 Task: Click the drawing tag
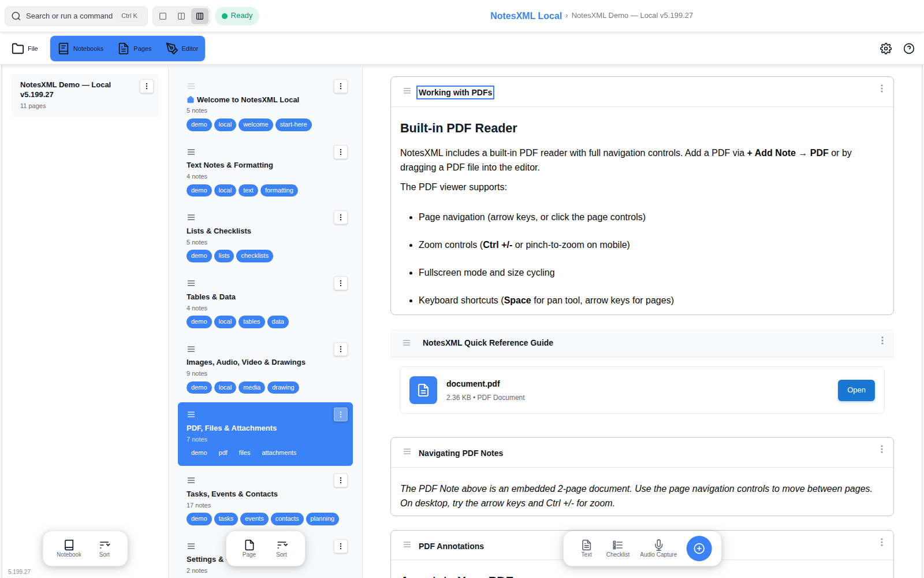tap(283, 388)
